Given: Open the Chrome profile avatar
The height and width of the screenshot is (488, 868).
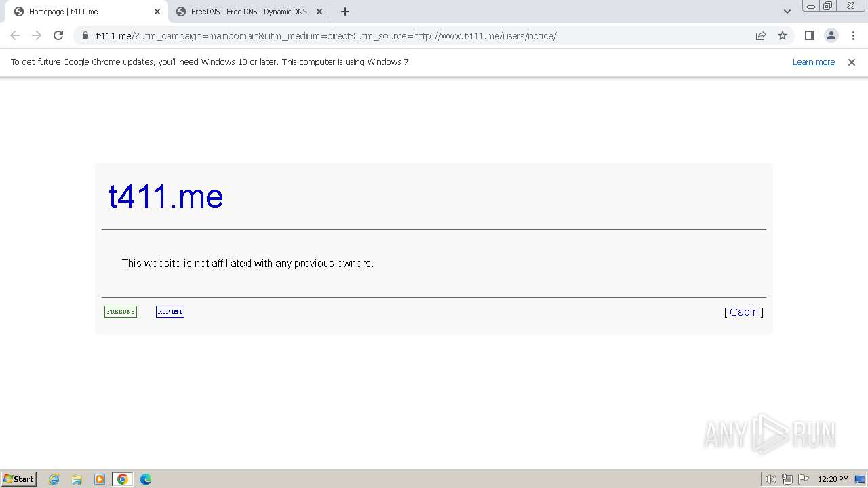Looking at the screenshot, I should [x=831, y=35].
